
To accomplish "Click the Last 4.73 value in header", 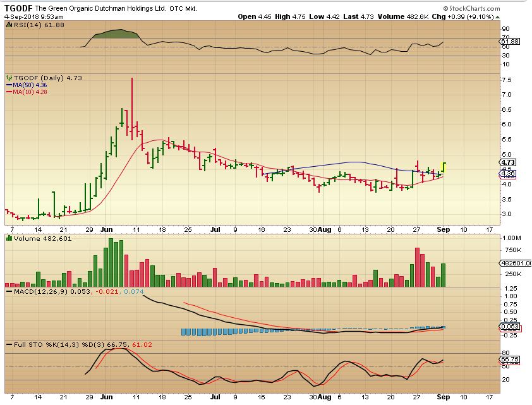I will point(358,16).
